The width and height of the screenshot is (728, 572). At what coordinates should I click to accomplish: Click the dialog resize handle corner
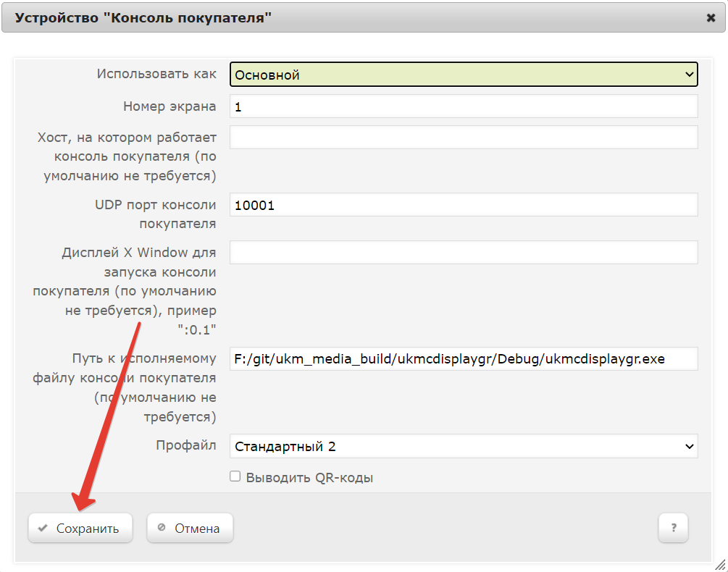[720, 565]
